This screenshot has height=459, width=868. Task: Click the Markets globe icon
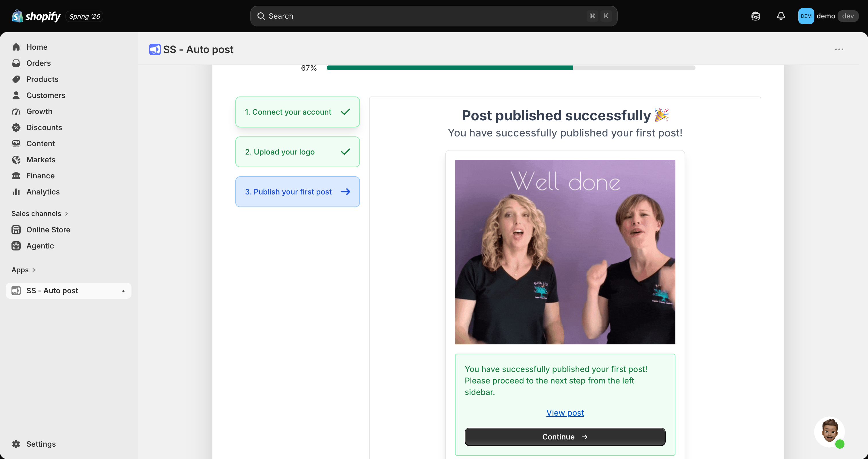pyautogui.click(x=16, y=159)
